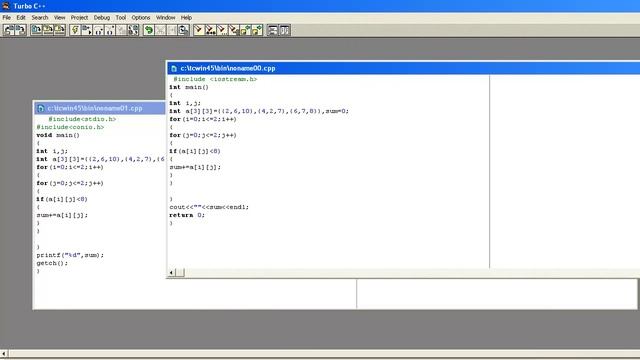Open the File menu

coord(7,18)
